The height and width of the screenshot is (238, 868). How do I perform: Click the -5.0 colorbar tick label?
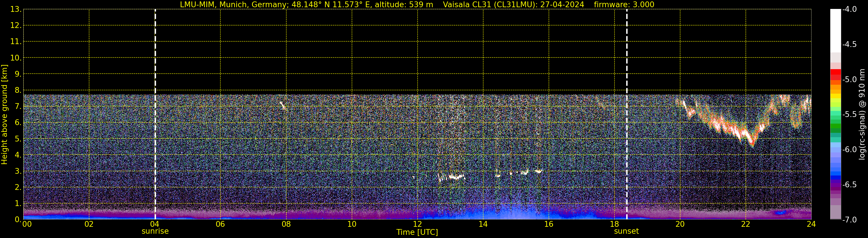tap(849, 80)
